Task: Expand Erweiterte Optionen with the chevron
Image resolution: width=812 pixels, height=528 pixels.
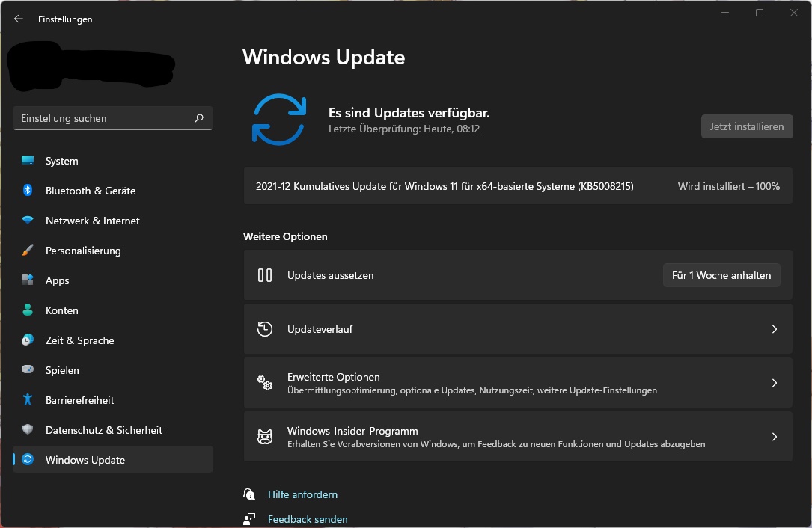Action: [774, 383]
